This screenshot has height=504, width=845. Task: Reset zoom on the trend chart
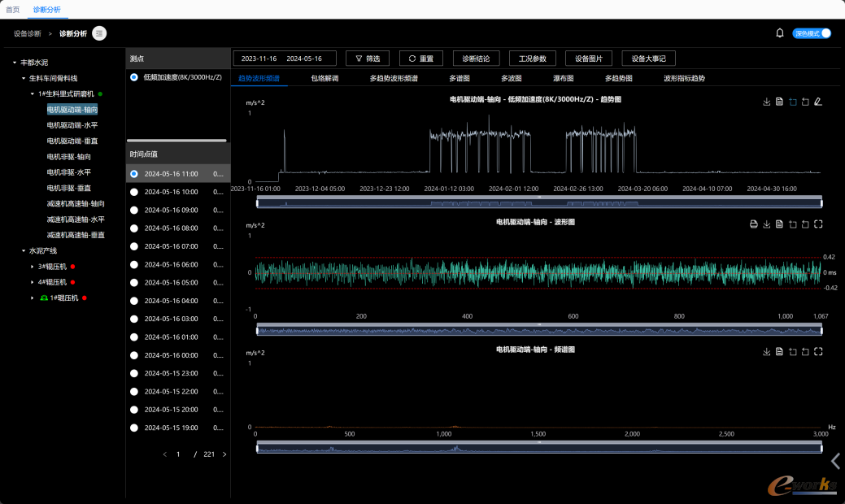[x=805, y=102]
